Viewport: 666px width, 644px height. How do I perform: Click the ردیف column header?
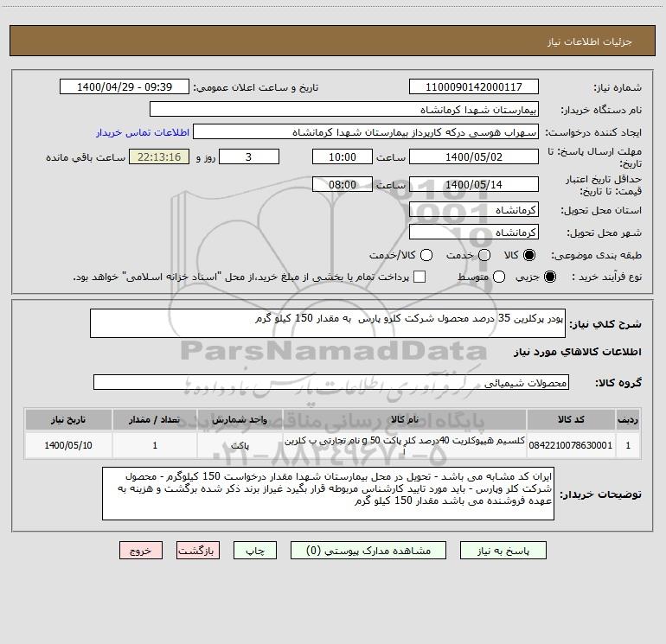(628, 419)
